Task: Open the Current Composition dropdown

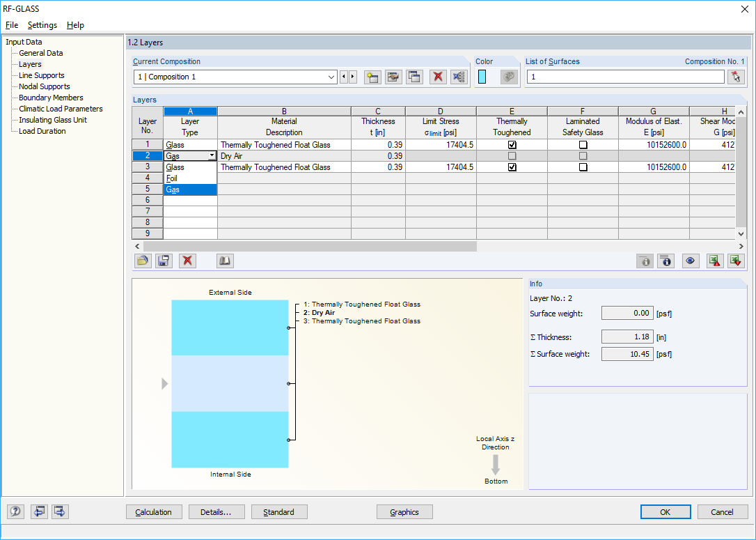Action: point(331,77)
